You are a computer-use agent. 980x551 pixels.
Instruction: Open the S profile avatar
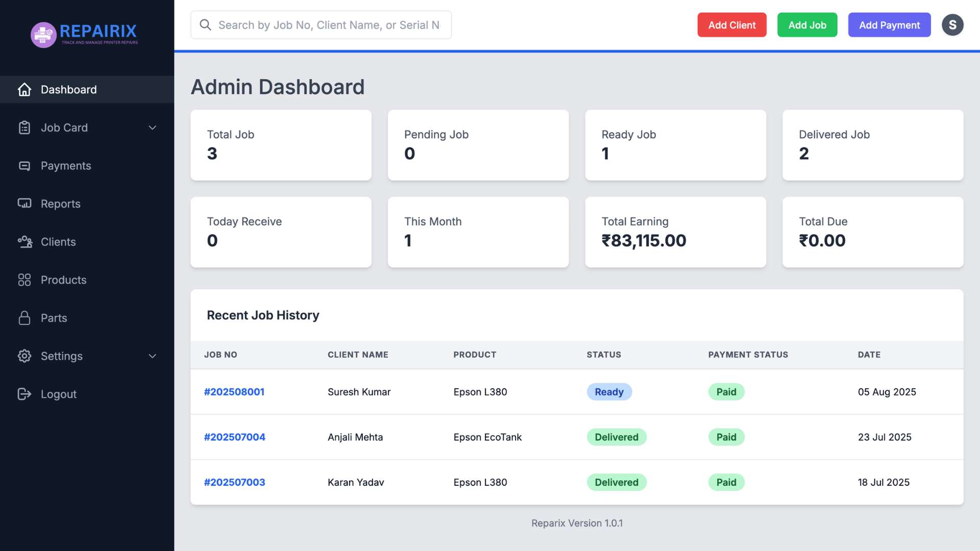click(x=952, y=24)
